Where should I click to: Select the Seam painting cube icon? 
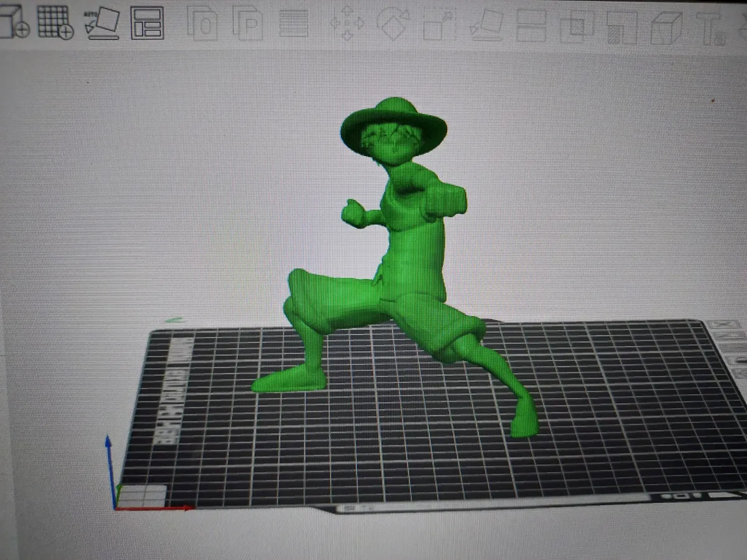tap(667, 29)
